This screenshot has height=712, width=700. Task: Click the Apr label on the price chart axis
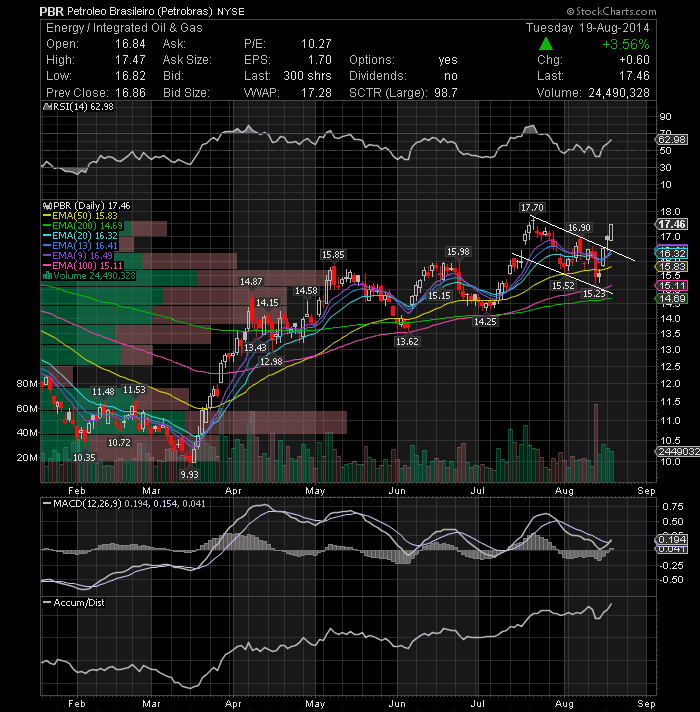click(233, 491)
